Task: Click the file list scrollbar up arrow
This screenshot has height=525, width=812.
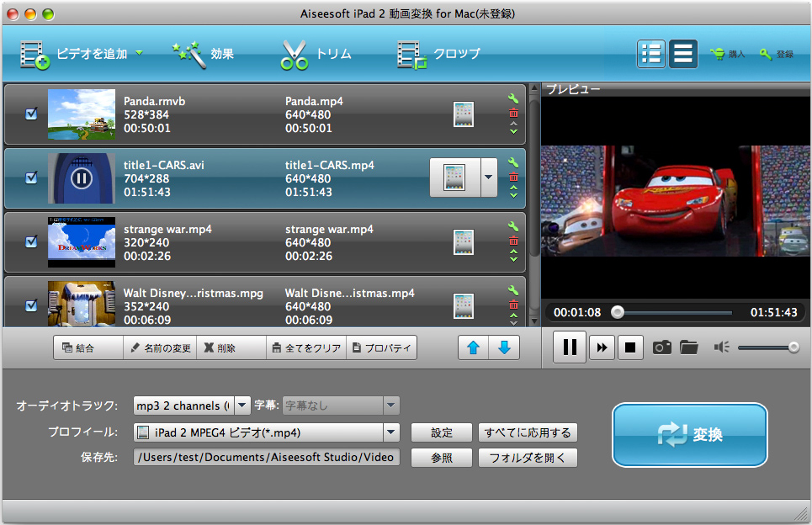Action: click(534, 88)
